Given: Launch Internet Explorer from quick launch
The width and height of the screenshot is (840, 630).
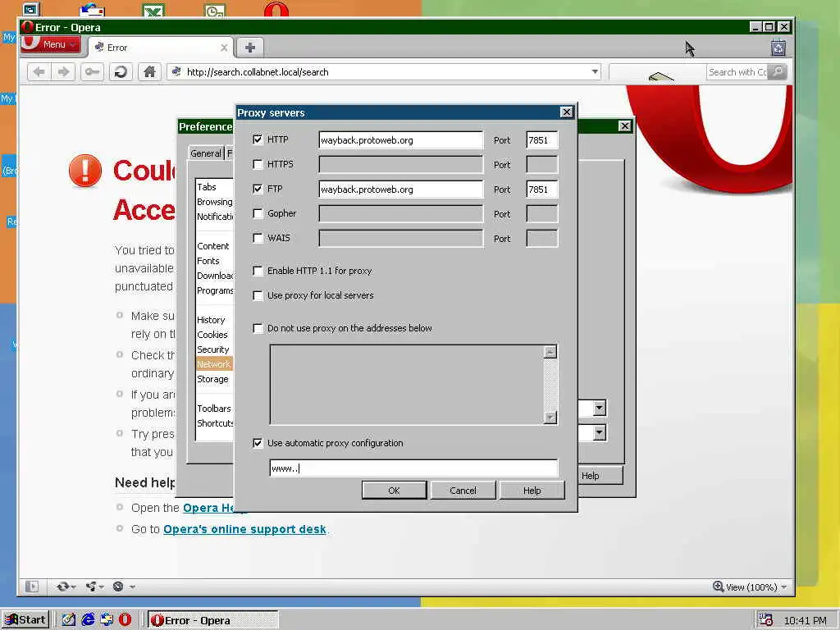Looking at the screenshot, I should click(x=88, y=620).
